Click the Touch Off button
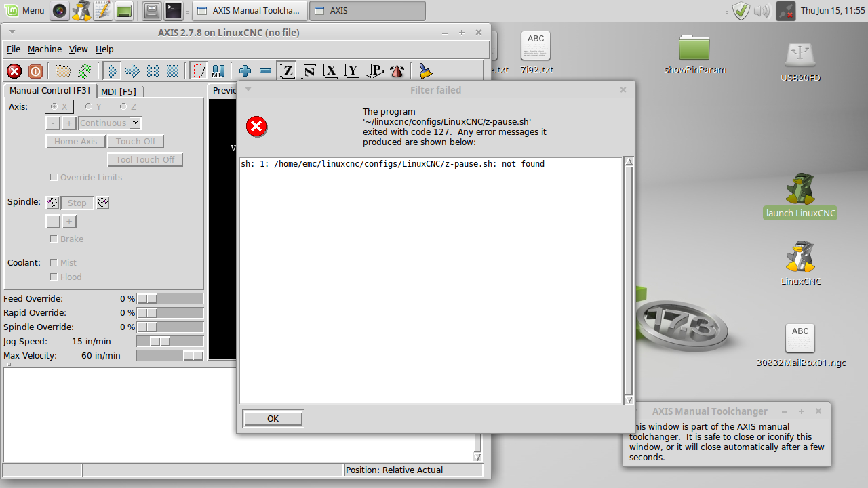The width and height of the screenshot is (868, 488). click(136, 141)
